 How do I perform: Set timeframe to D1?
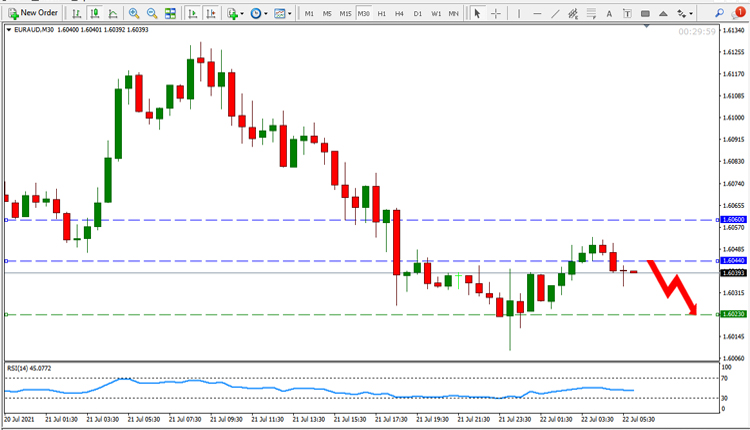point(417,13)
